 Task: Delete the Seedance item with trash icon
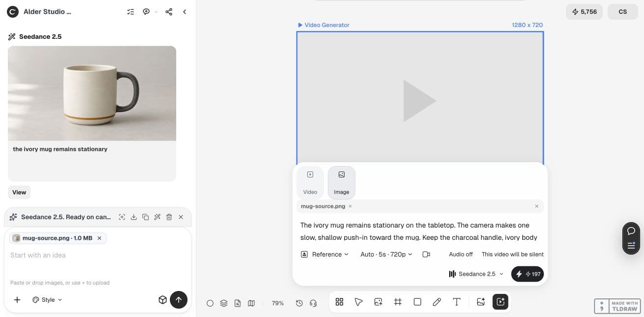[x=169, y=217]
